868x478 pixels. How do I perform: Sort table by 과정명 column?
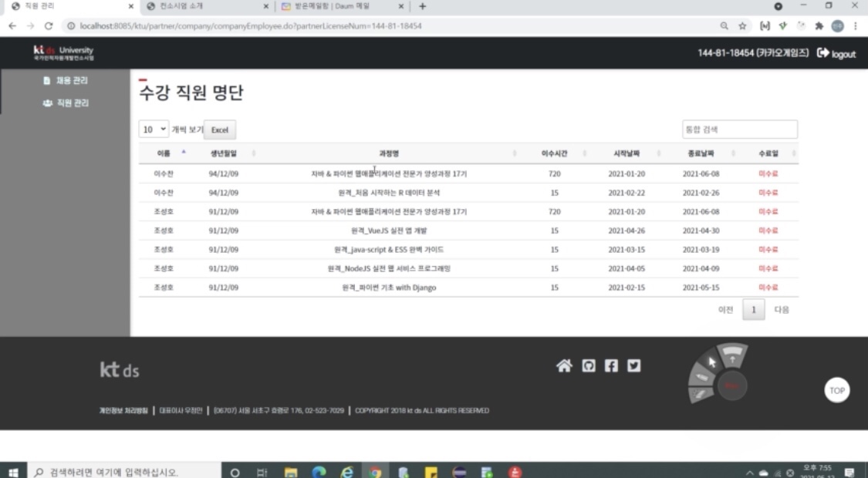click(x=389, y=153)
